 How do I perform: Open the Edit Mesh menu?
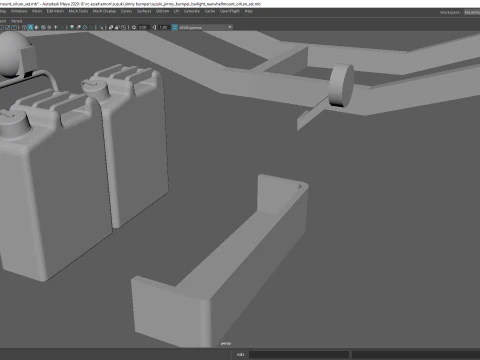55,11
